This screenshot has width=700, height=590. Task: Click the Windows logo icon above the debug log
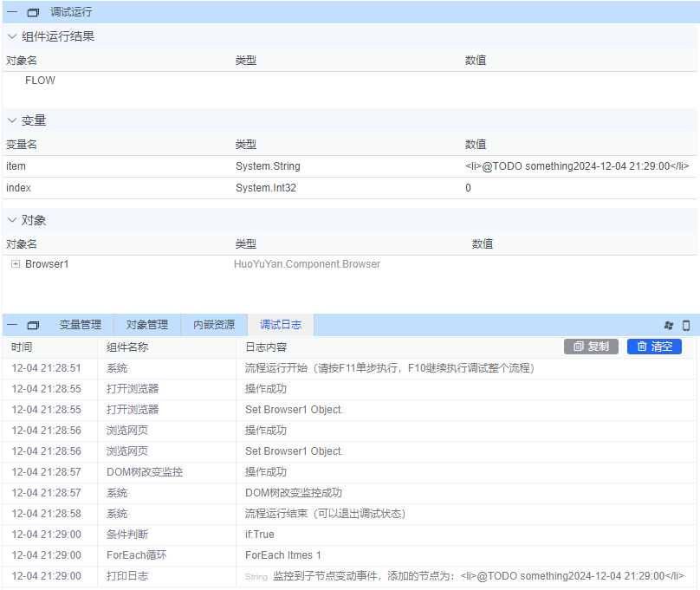(x=668, y=326)
